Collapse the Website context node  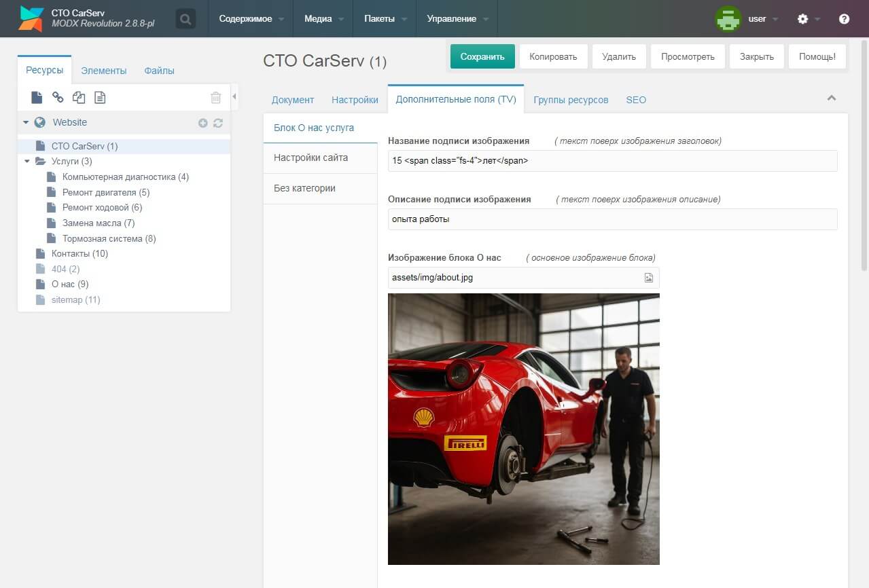[26, 123]
